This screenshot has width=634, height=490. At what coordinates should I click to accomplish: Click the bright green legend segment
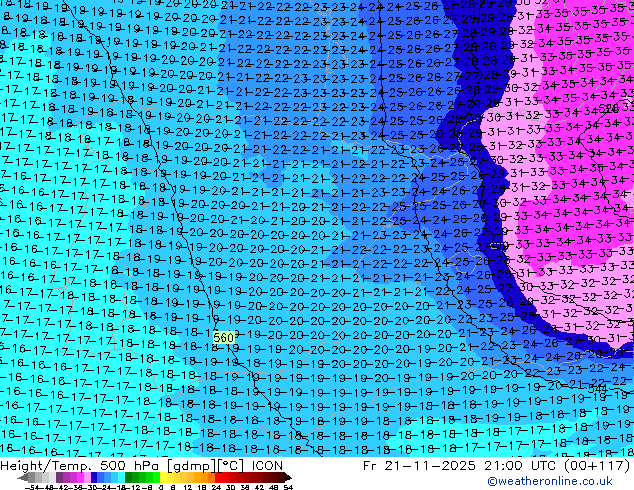[156, 477]
